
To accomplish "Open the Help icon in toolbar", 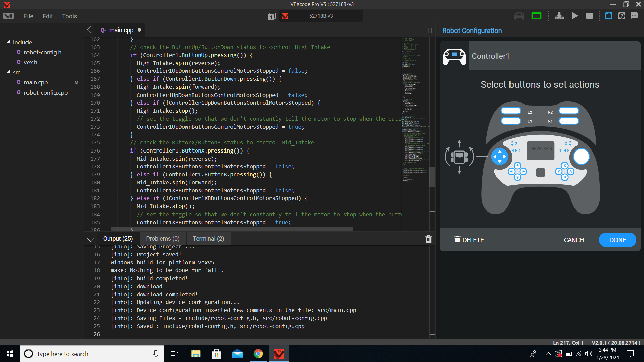I will (622, 16).
